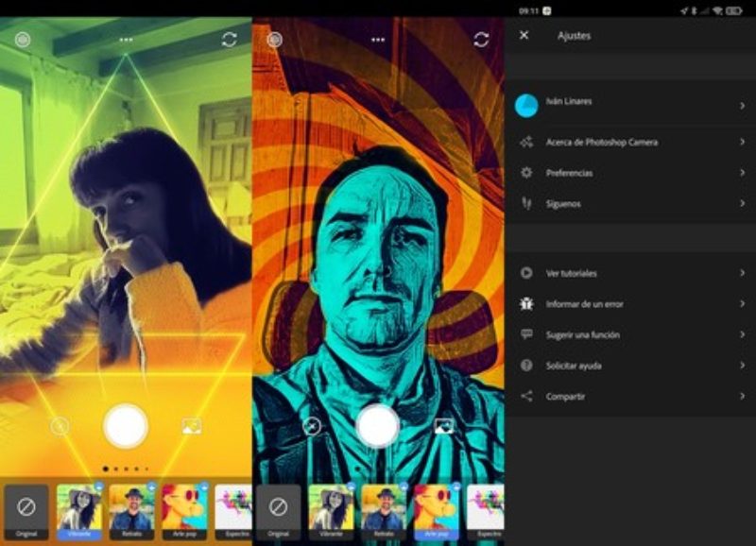756x546 pixels.
Task: Tap the Preferencias gear icon
Action: tap(525, 173)
